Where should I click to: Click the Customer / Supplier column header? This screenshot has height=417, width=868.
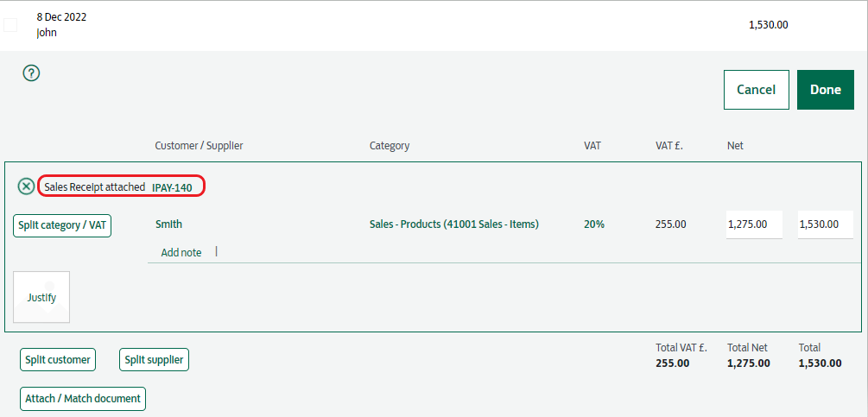(x=199, y=146)
